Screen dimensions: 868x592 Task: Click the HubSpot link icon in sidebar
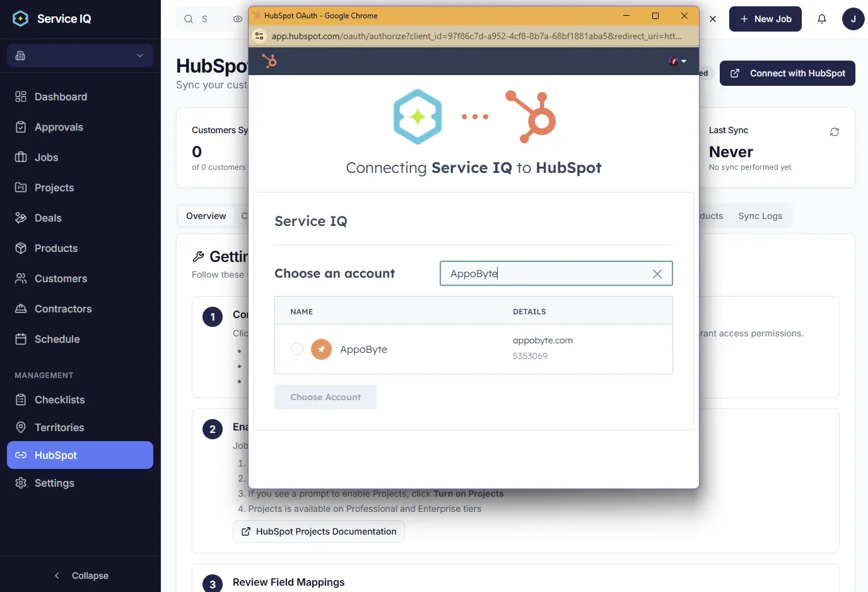click(x=21, y=455)
